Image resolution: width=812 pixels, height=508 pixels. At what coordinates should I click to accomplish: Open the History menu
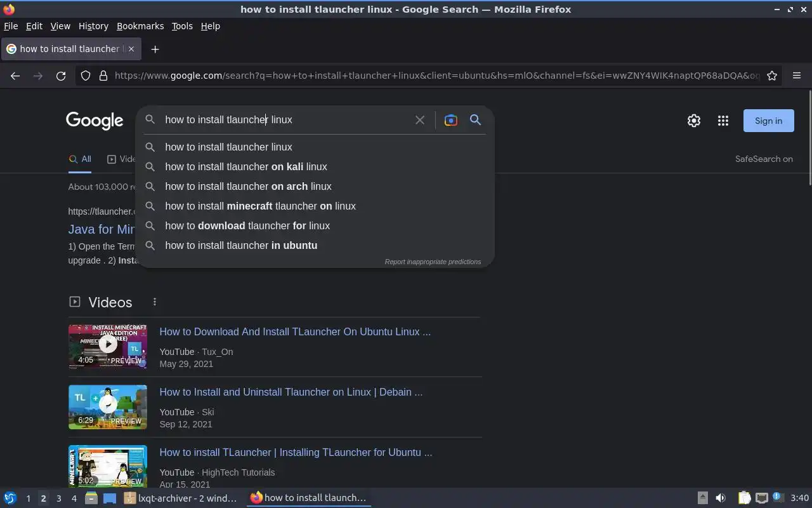tap(93, 26)
